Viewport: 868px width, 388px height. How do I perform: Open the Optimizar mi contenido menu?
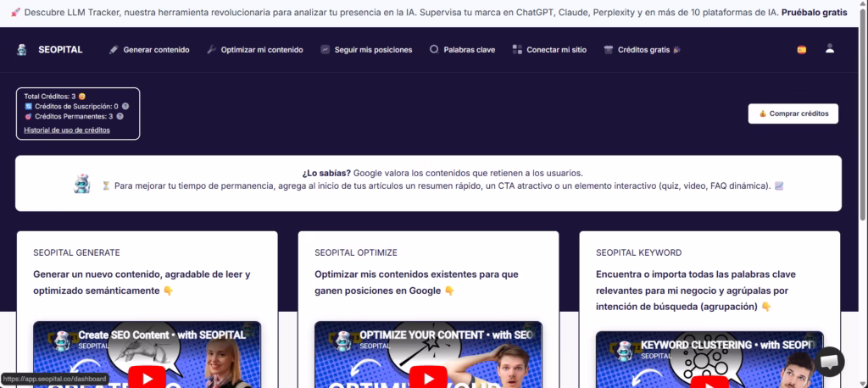pos(262,50)
